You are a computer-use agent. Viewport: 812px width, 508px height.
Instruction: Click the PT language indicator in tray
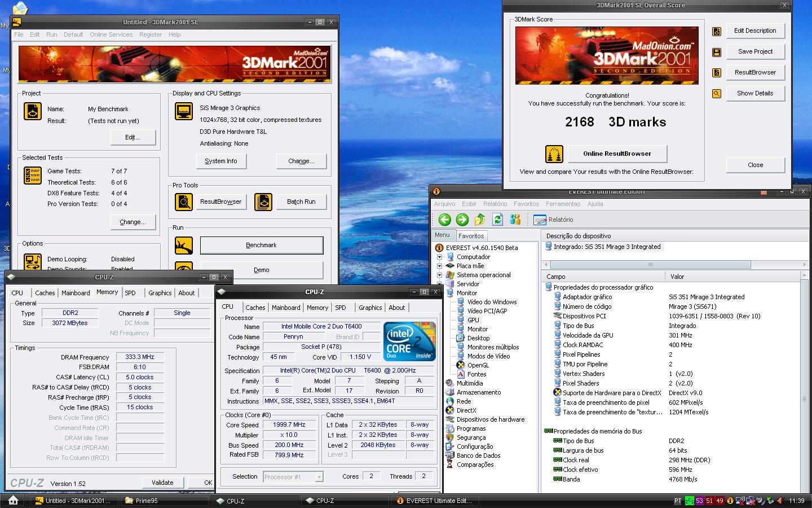[x=677, y=501]
